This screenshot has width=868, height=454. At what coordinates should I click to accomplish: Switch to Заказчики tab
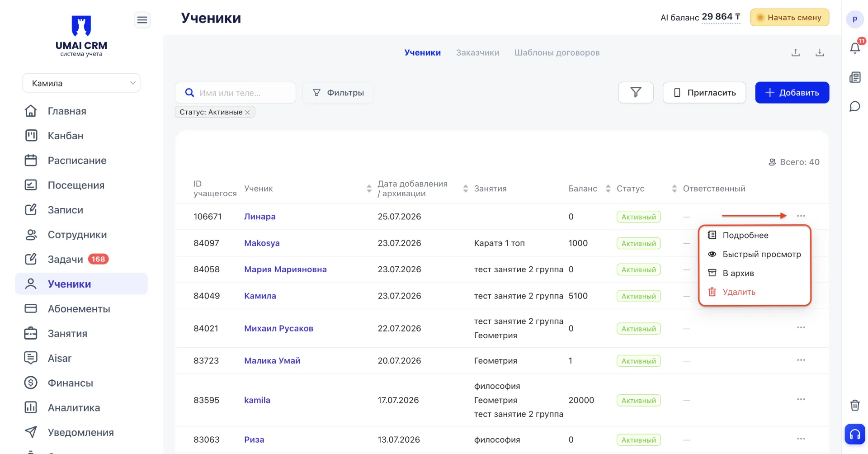(x=477, y=52)
